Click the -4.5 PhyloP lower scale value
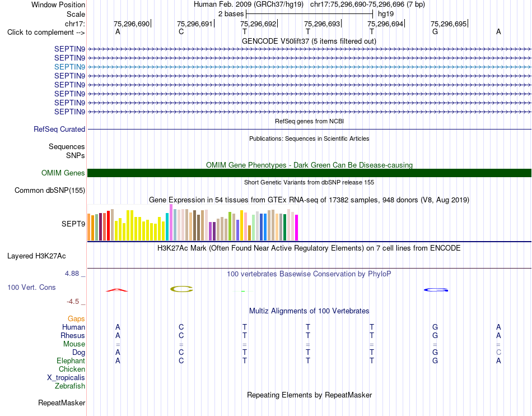Image resolution: width=532 pixels, height=416 pixels. (73, 302)
